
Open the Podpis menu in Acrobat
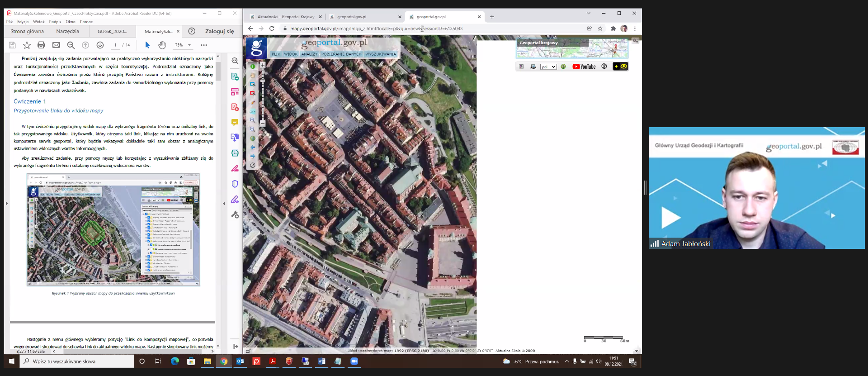55,22
